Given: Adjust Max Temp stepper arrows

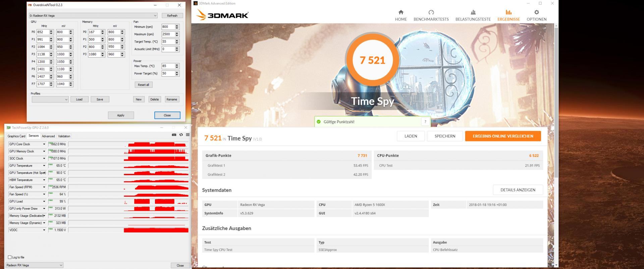Looking at the screenshot, I should tap(177, 66).
